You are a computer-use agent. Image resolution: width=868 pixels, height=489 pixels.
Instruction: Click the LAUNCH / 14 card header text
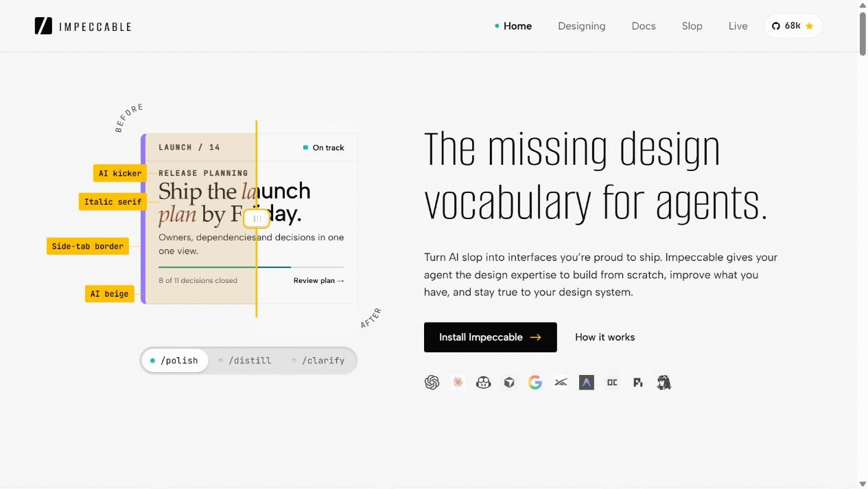tap(189, 147)
